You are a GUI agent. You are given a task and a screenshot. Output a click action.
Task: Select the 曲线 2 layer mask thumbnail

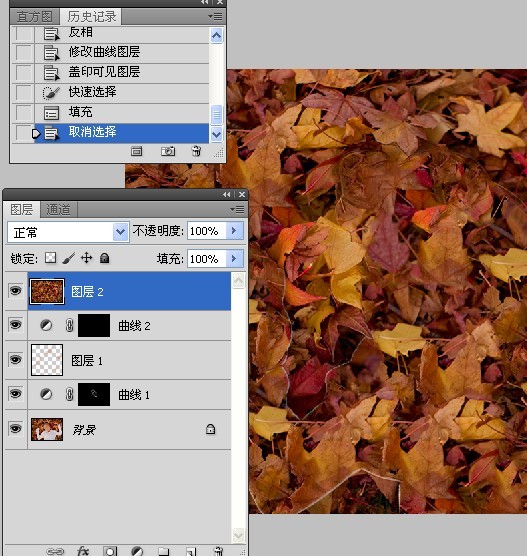click(94, 325)
